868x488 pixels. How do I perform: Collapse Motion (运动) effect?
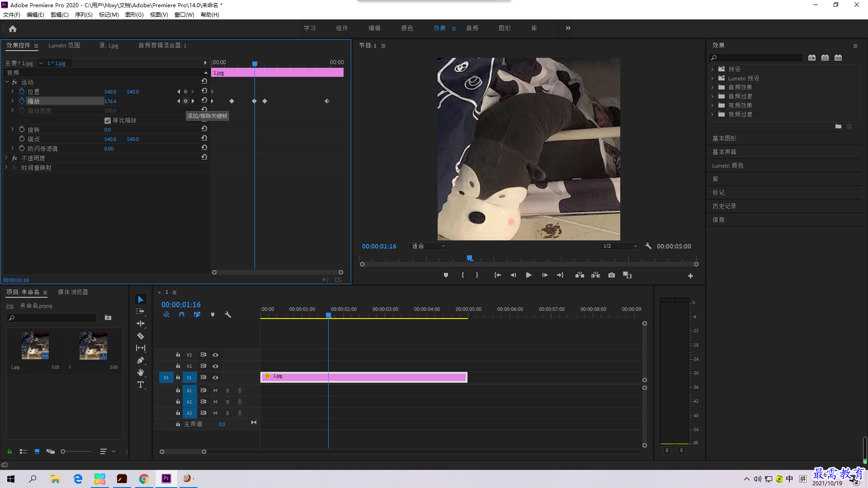(7, 82)
